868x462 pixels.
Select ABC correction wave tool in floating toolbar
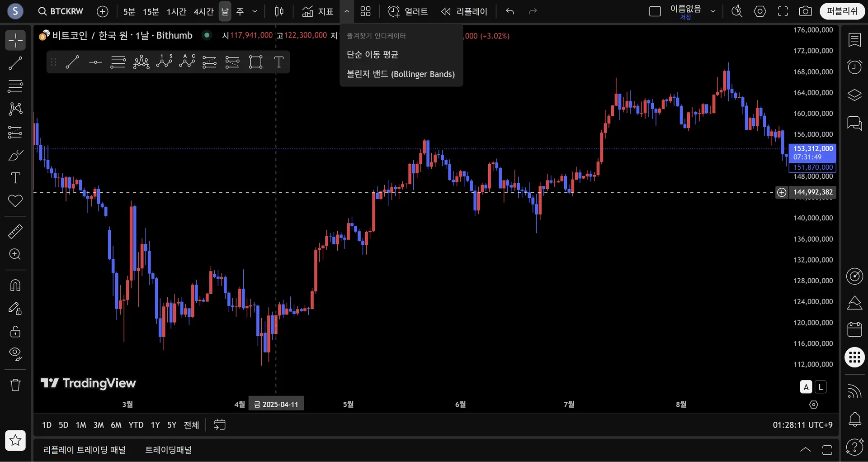(187, 62)
